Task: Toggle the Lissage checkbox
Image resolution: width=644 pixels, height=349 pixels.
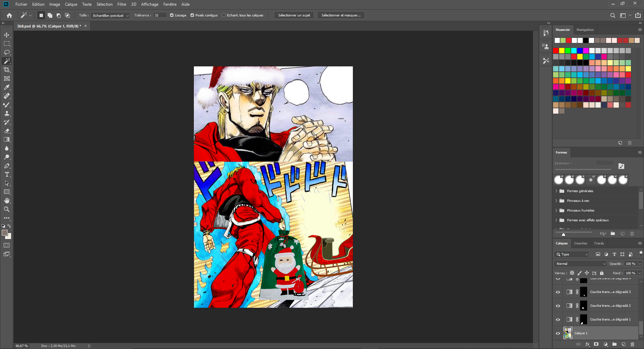Action: [x=172, y=15]
